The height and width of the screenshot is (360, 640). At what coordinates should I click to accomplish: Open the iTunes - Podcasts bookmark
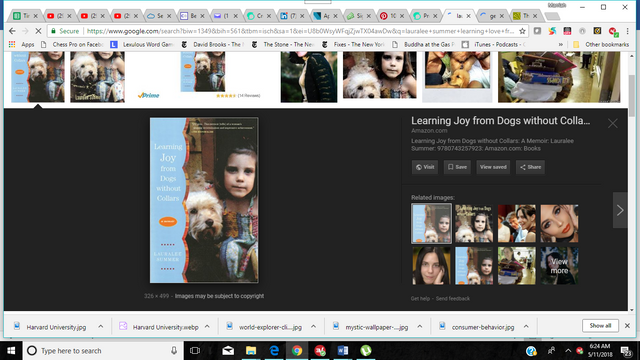493,44
